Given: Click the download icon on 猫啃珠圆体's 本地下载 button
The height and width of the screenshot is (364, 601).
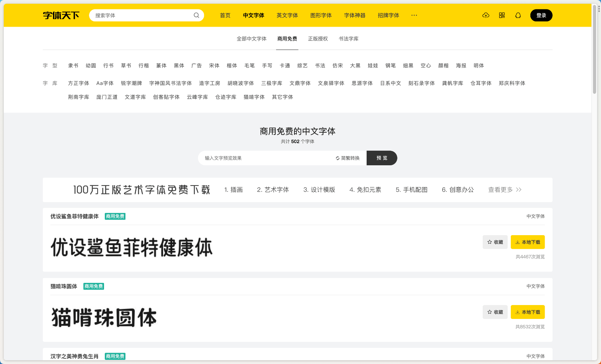Looking at the screenshot, I should (x=518, y=312).
